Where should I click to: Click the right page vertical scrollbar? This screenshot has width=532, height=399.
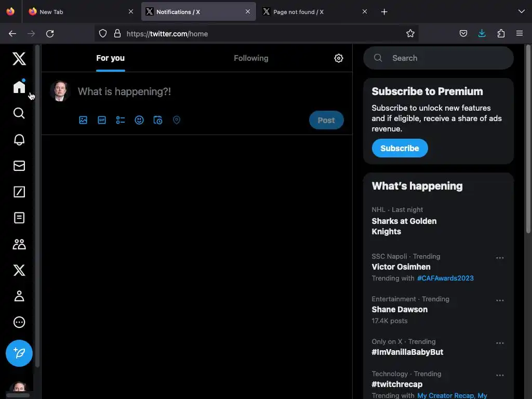[x=528, y=139]
